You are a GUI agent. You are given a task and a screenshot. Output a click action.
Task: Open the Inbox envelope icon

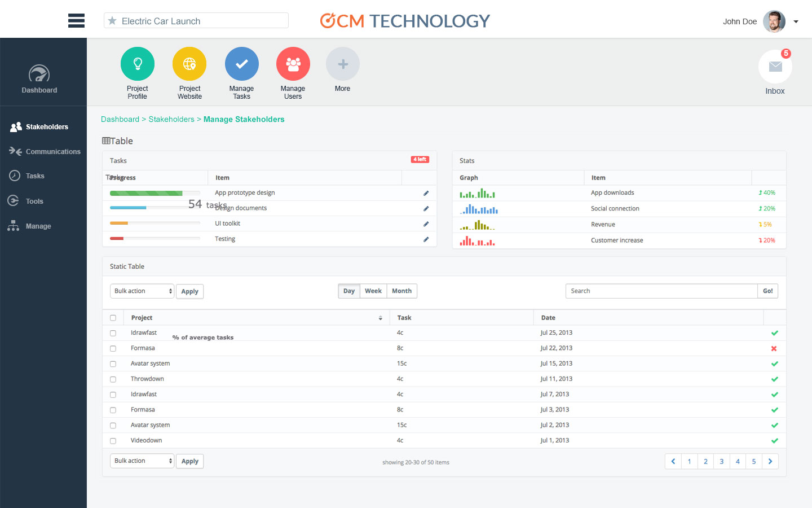[x=775, y=67]
